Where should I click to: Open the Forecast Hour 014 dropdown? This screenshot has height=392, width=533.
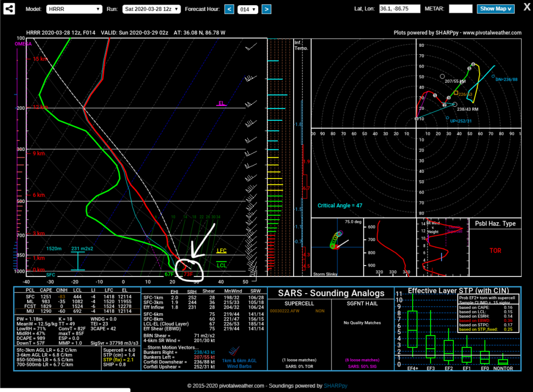point(248,9)
